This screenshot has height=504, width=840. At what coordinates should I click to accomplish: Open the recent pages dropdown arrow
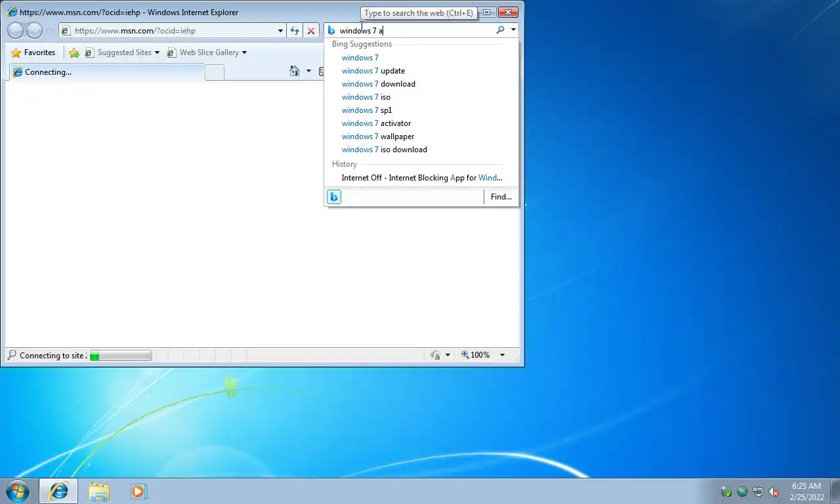[49, 31]
